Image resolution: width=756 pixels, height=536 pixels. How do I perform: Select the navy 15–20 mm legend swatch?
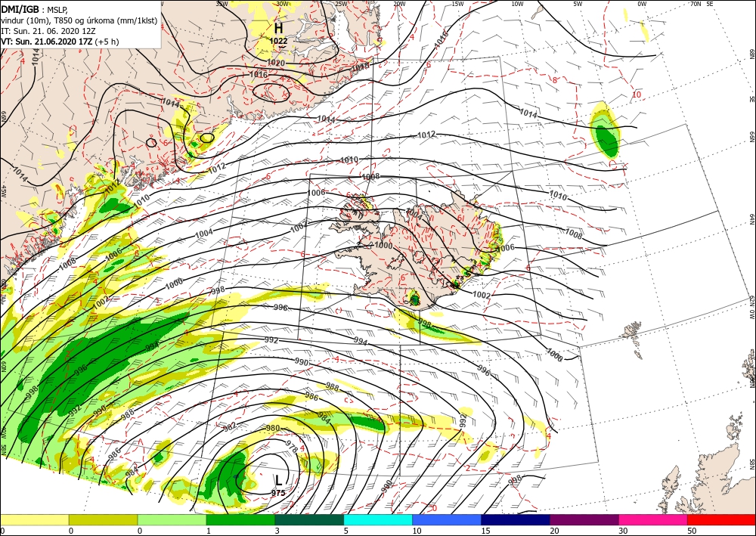coord(516,519)
